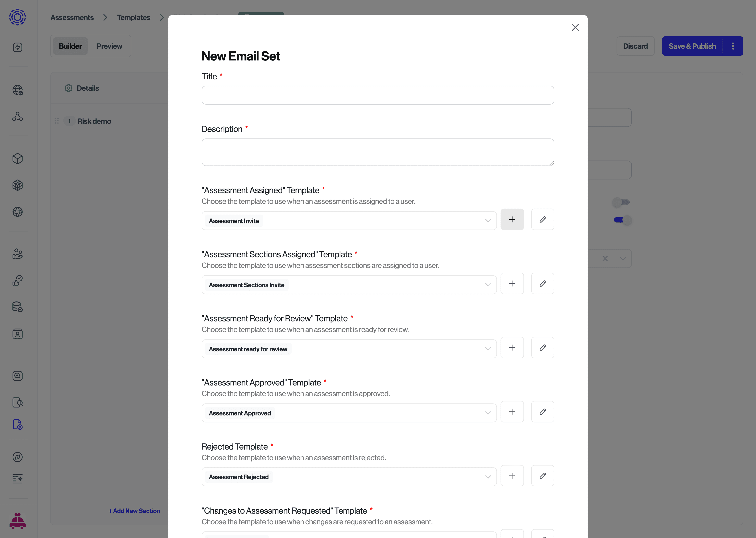Click the Add New Section link
Image resolution: width=756 pixels, height=538 pixels.
click(x=134, y=510)
